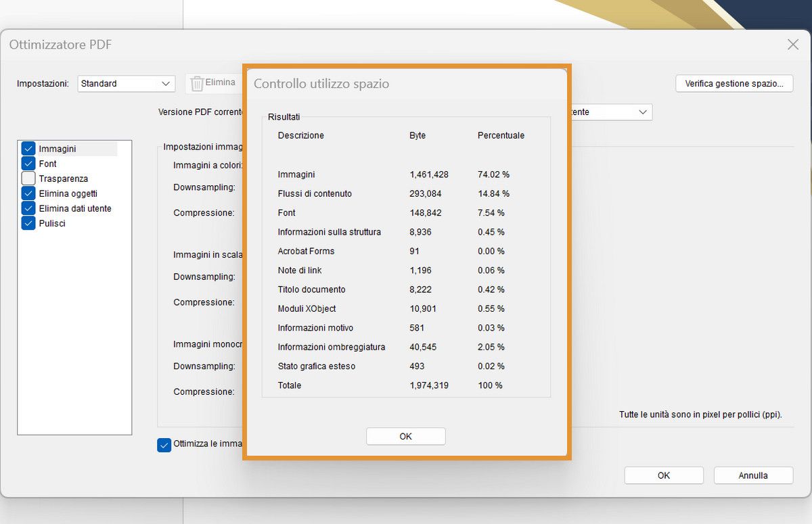Close the Ottimizzatore PDF dialog
The image size is (812, 524).
coord(792,44)
